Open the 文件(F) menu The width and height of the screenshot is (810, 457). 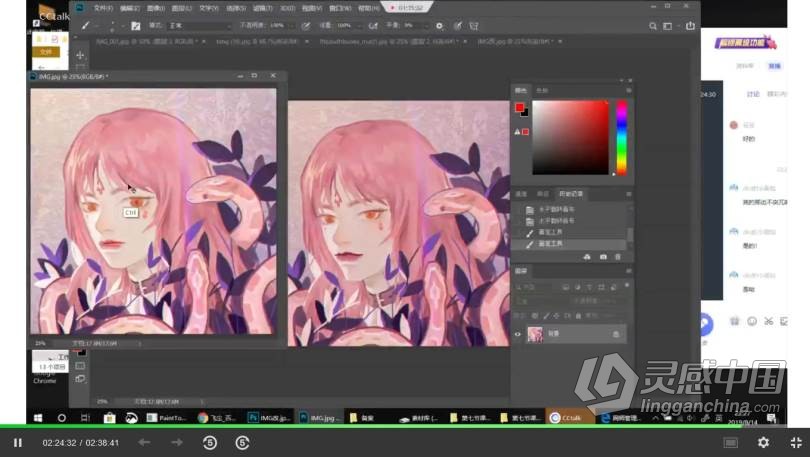103,8
